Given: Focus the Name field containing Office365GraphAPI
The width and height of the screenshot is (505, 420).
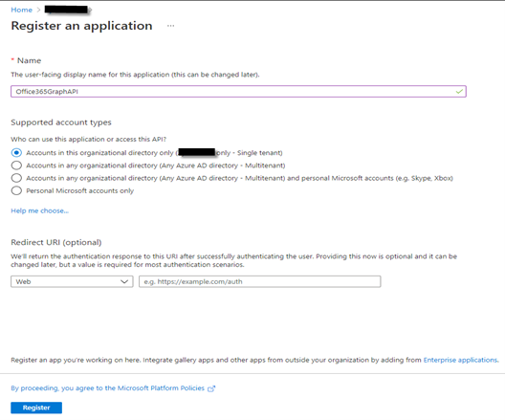Looking at the screenshot, I should [238, 92].
